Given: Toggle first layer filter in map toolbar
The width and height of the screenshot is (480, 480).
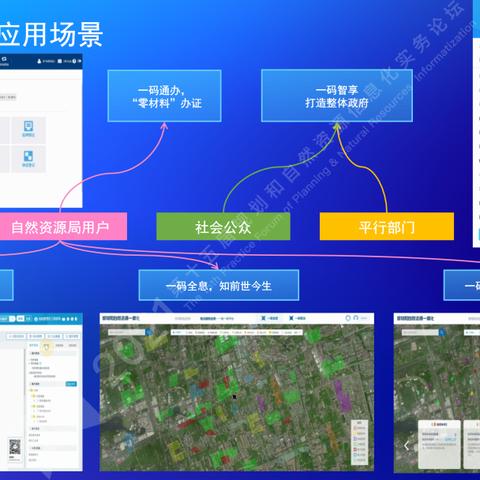Looking at the screenshot, I should click(x=178, y=332).
